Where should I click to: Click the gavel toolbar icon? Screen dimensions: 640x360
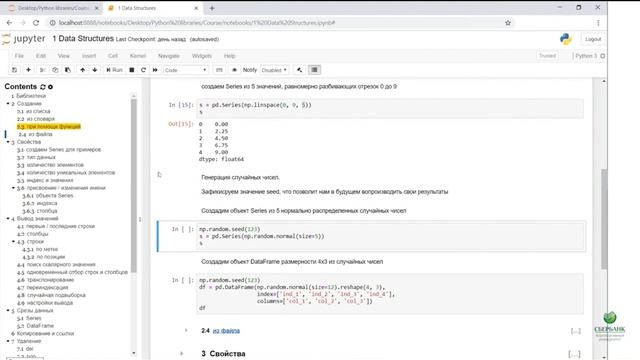(300, 70)
